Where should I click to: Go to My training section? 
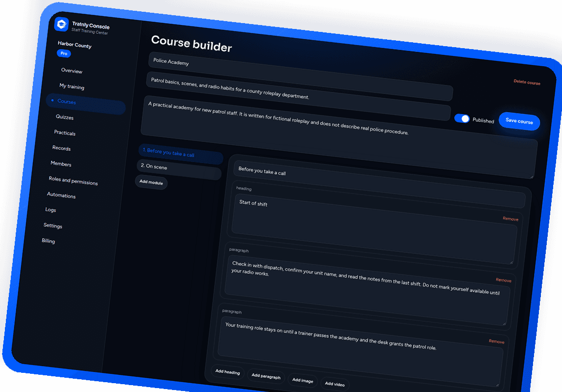tap(72, 86)
